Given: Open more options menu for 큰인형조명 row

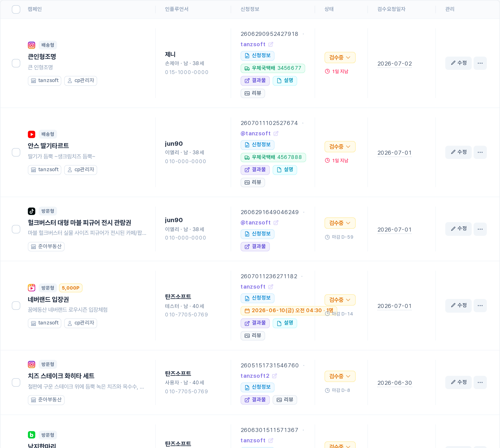Looking at the screenshot, I should click(480, 63).
